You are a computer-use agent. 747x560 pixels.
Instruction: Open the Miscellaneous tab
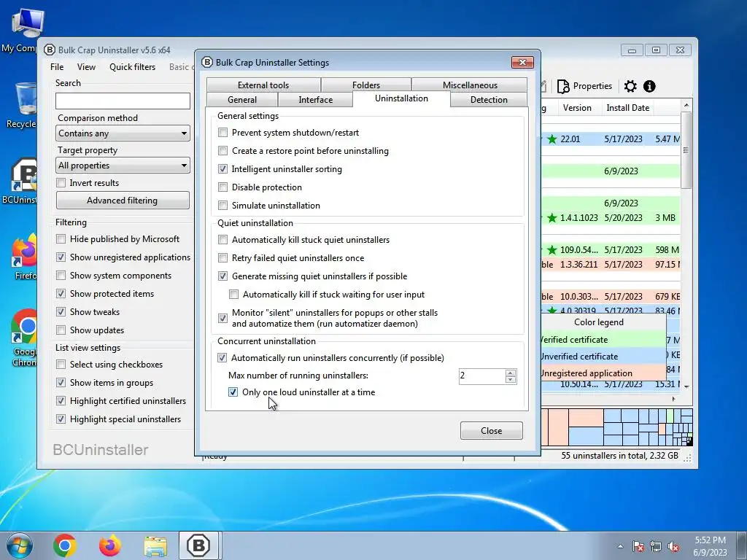(x=470, y=85)
